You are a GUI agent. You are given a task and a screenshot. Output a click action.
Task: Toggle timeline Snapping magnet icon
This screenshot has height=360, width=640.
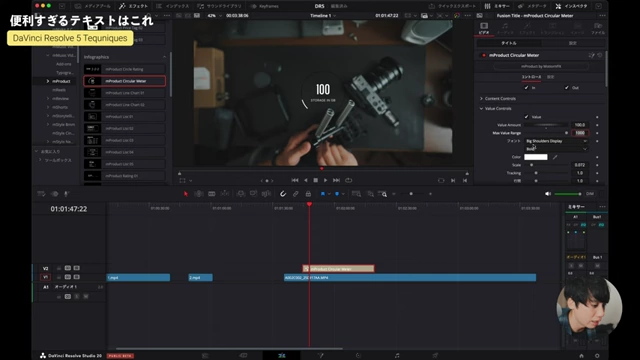click(x=282, y=194)
